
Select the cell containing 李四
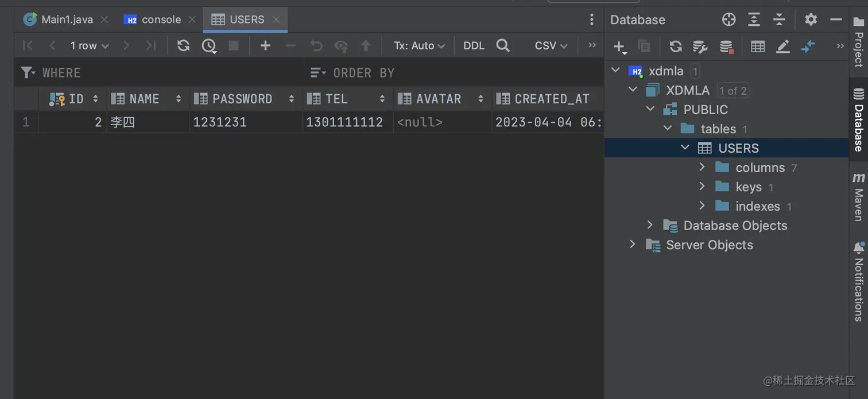148,122
